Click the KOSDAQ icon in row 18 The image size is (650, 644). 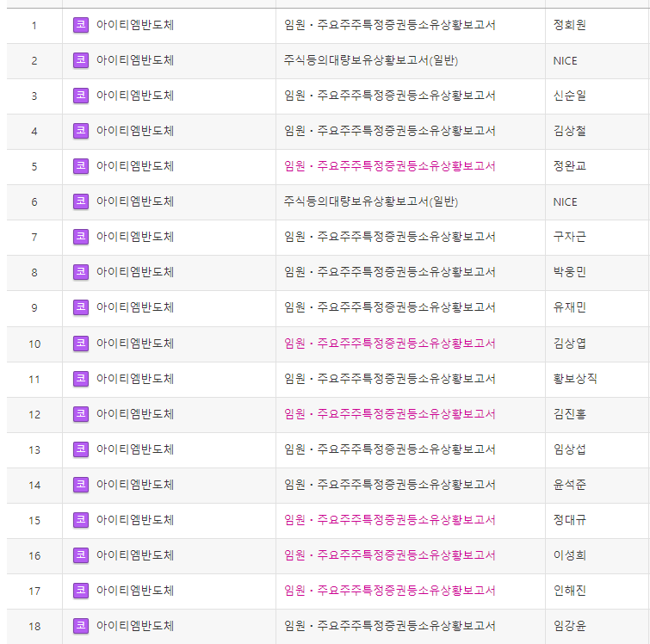(81, 625)
